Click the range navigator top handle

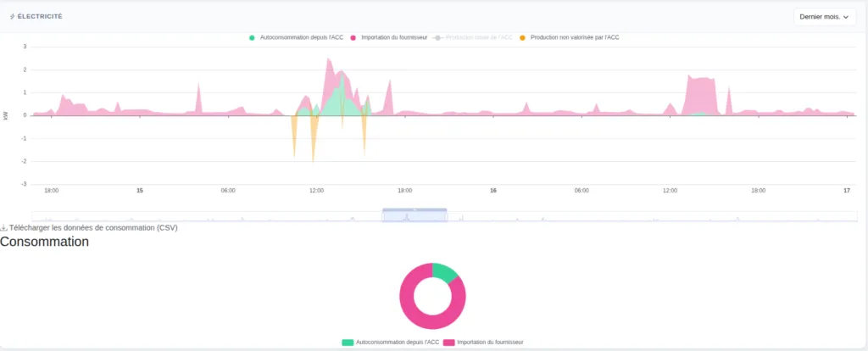(x=415, y=209)
